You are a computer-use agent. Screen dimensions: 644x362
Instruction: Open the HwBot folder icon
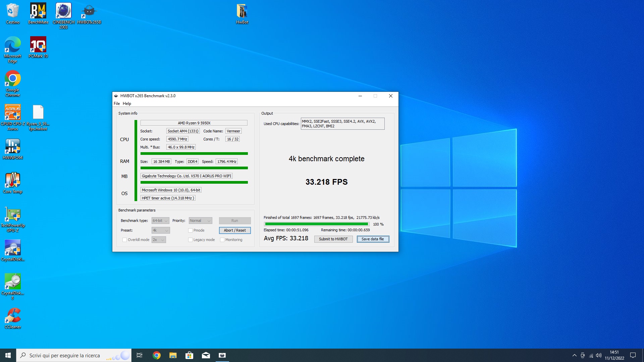coord(242,14)
